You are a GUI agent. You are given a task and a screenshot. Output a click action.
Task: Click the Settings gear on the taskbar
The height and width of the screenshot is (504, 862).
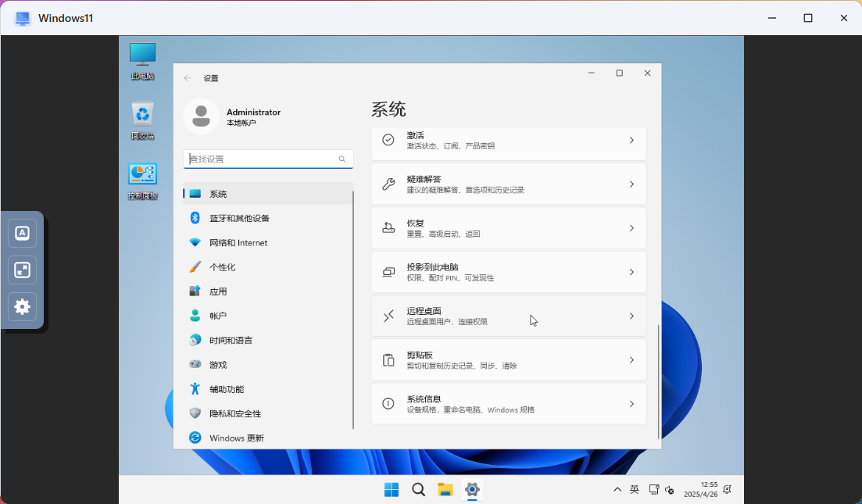(x=472, y=489)
